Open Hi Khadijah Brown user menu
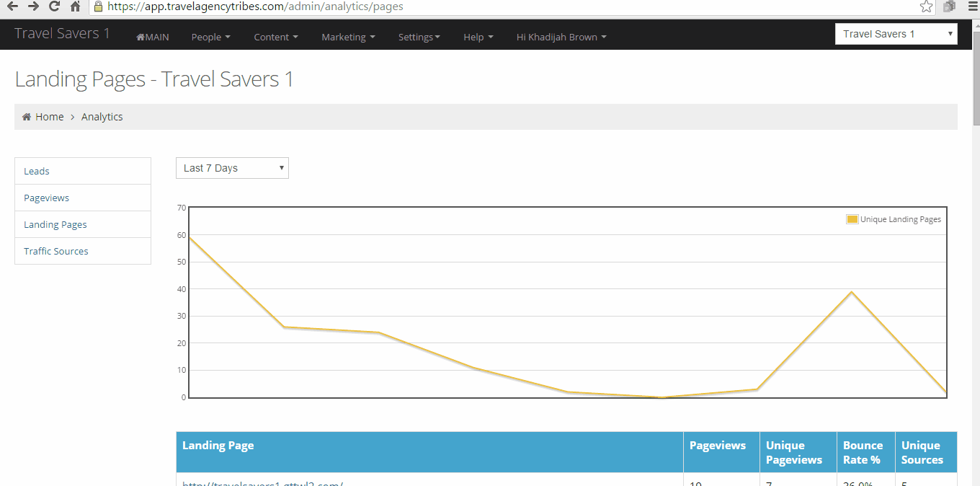This screenshot has height=486, width=980. point(561,37)
